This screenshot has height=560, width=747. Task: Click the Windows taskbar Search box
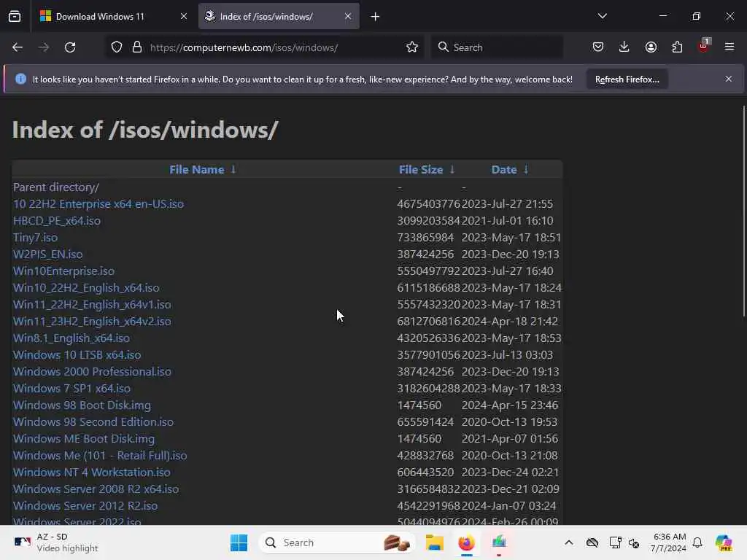337,542
